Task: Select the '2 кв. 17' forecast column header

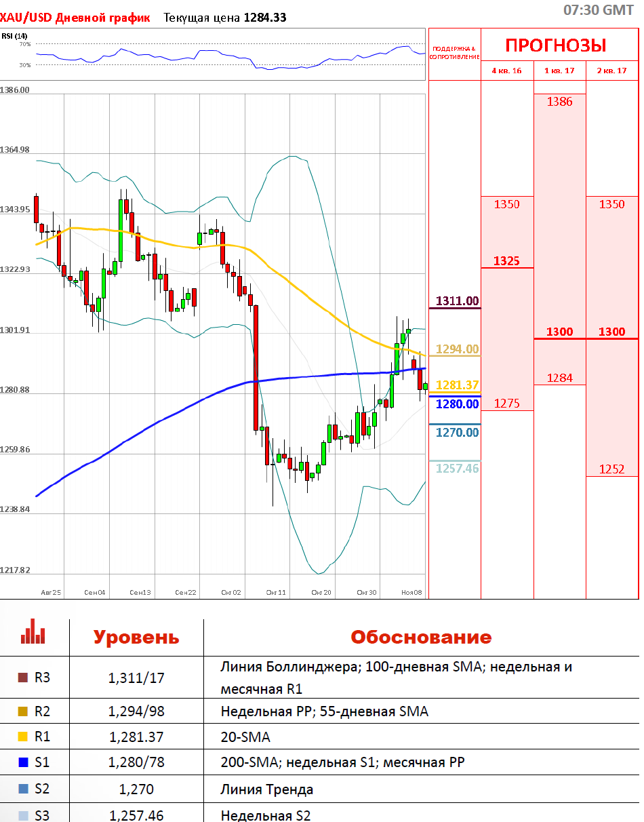Action: 611,71
